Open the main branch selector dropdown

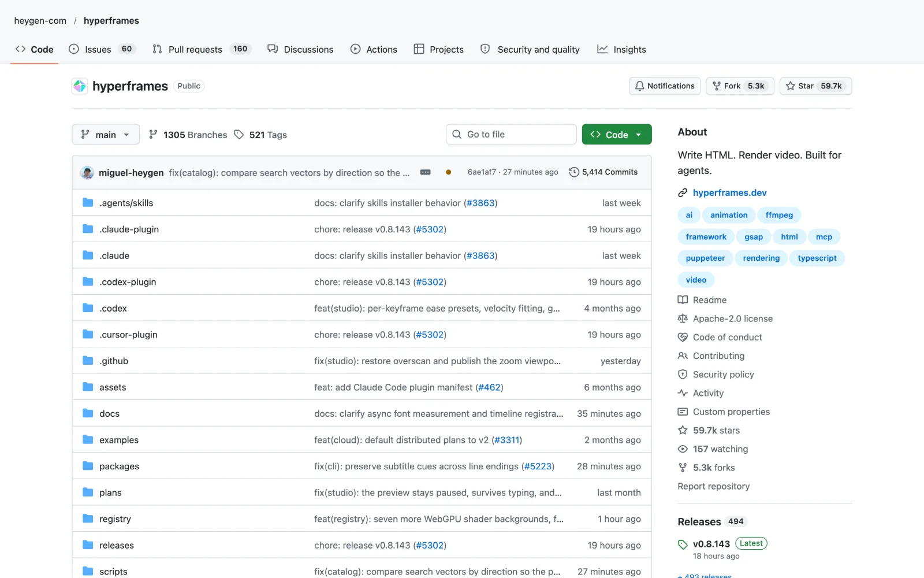(x=106, y=135)
